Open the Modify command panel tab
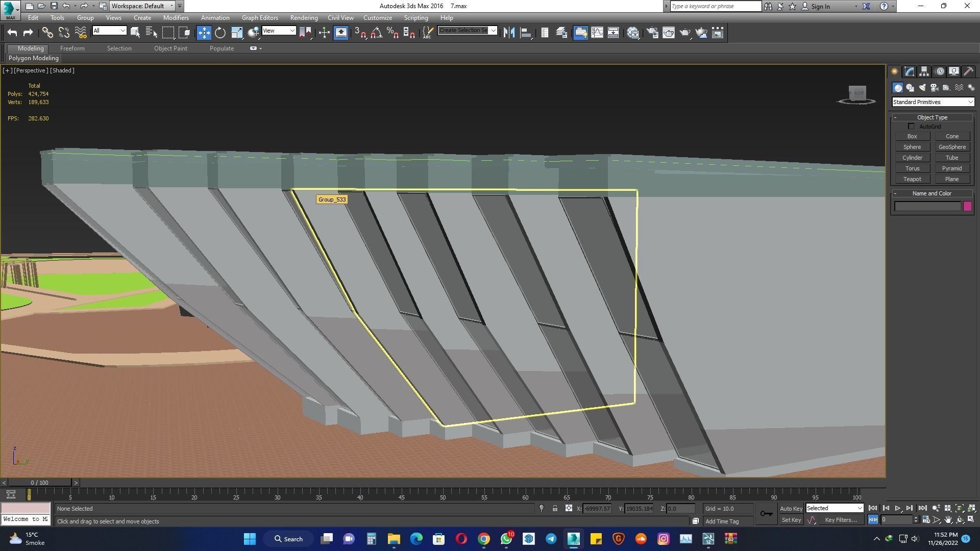Viewport: 980px width, 551px height. point(909,71)
